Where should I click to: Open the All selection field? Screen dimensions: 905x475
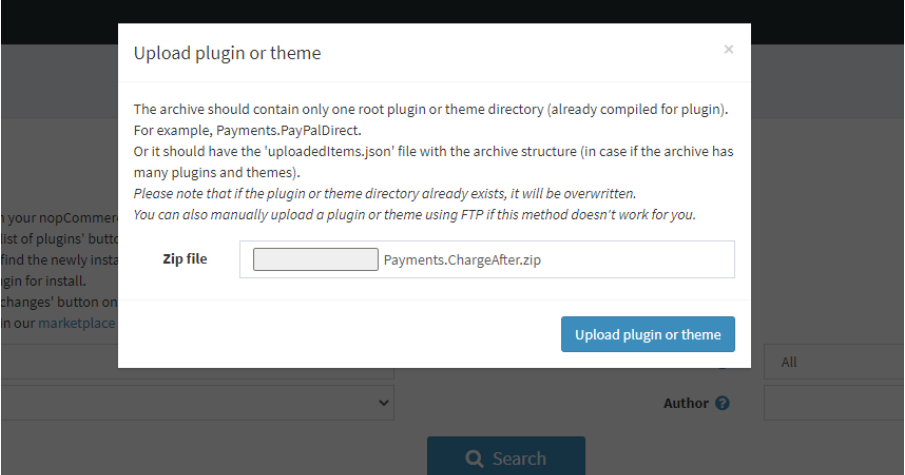pyautogui.click(x=834, y=362)
